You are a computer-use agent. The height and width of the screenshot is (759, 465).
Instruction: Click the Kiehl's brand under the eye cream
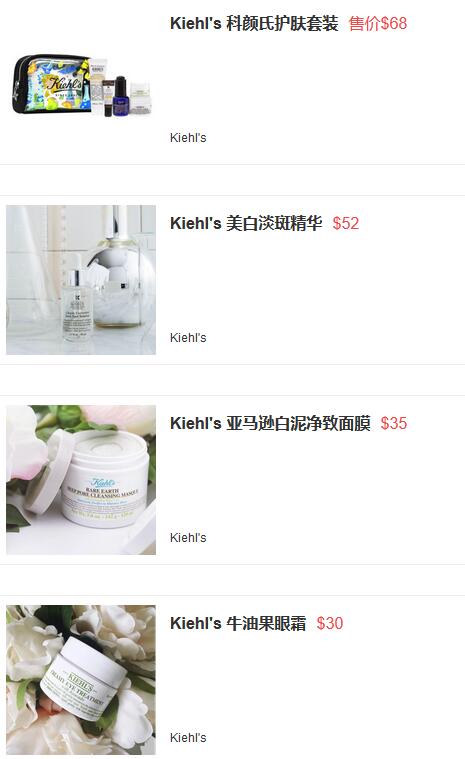188,737
